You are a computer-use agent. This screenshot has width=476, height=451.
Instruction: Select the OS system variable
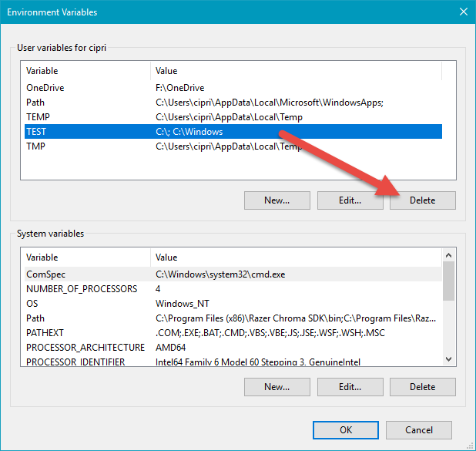[233, 303]
